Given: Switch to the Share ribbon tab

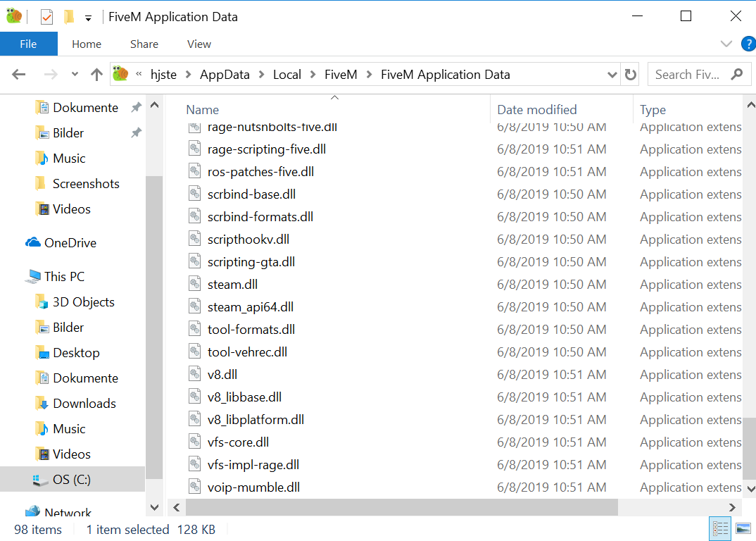Looking at the screenshot, I should pos(144,44).
